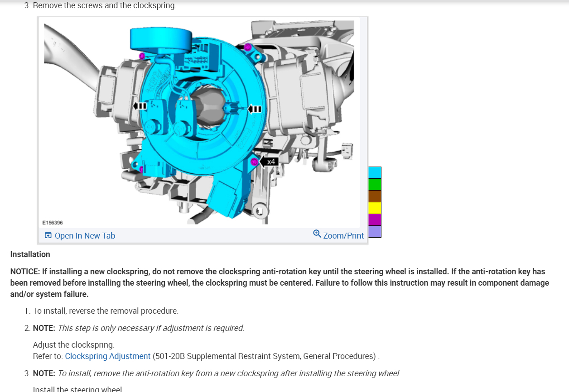
Task: Click the top-left magenta screw in diagram
Action: pos(142,56)
